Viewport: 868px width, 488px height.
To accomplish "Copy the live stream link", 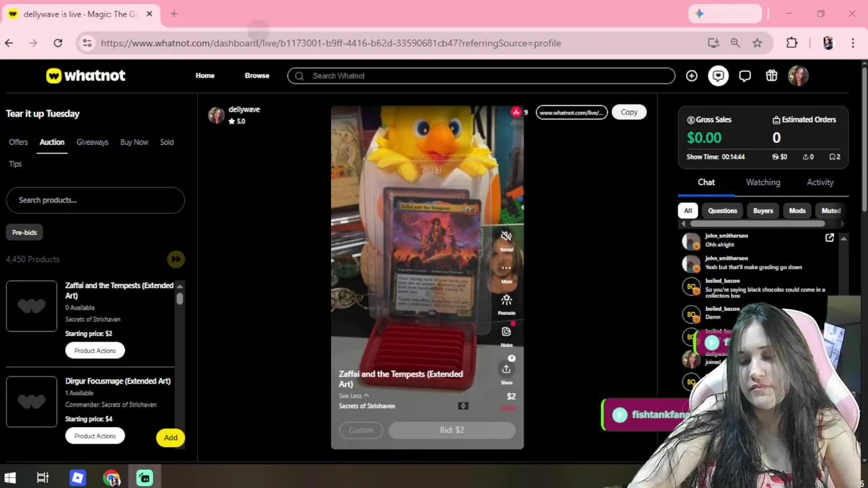I will (629, 112).
